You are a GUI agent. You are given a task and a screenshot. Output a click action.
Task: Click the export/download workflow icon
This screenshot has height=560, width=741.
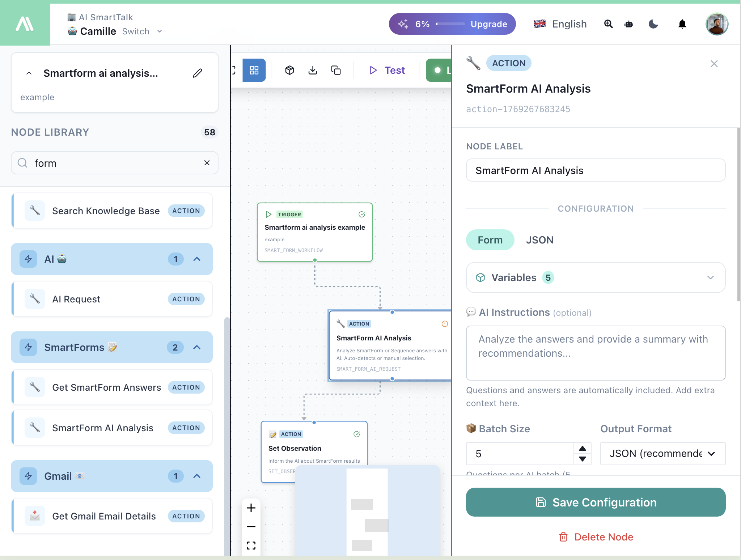pos(313,70)
